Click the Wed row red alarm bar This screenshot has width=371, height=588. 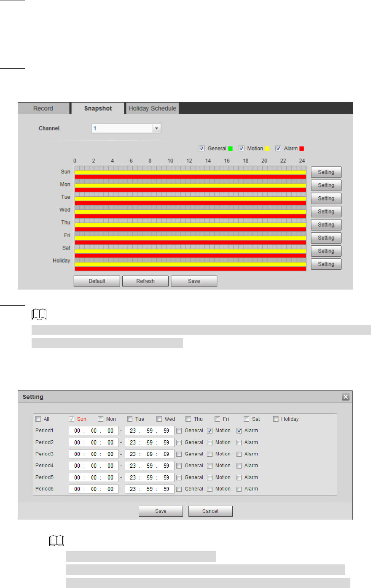pyautogui.click(x=191, y=216)
